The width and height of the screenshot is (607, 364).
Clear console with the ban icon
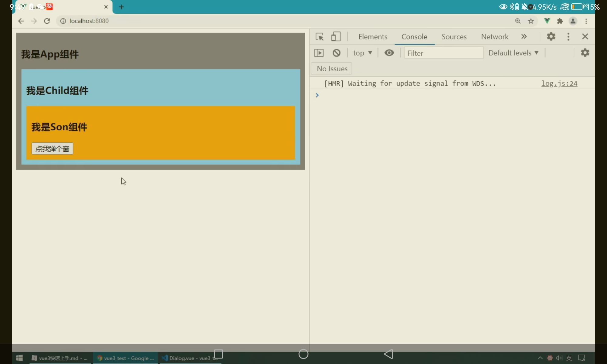click(336, 53)
